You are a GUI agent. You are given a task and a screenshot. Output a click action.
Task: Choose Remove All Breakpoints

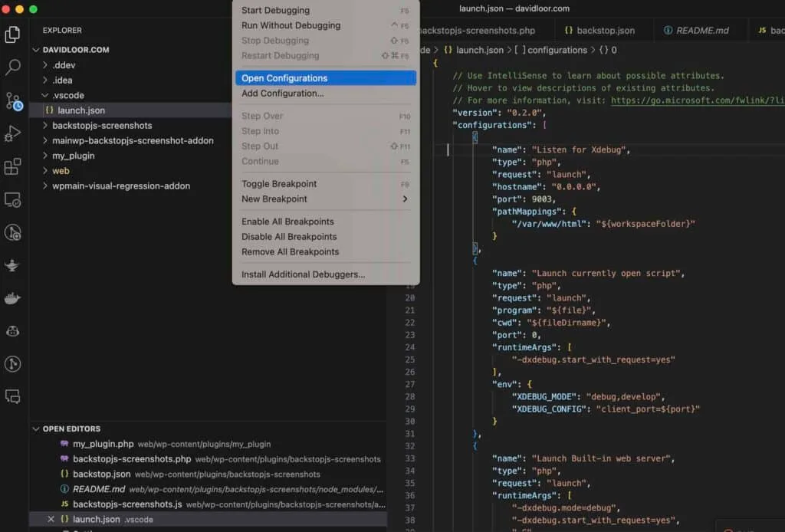click(325, 251)
